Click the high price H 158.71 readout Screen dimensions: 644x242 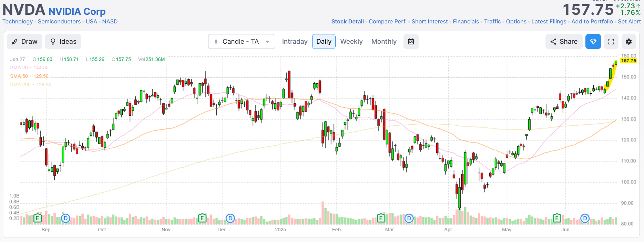point(69,59)
